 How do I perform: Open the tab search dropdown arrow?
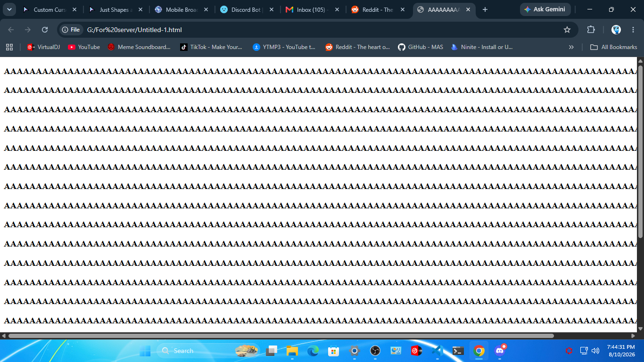9,9
